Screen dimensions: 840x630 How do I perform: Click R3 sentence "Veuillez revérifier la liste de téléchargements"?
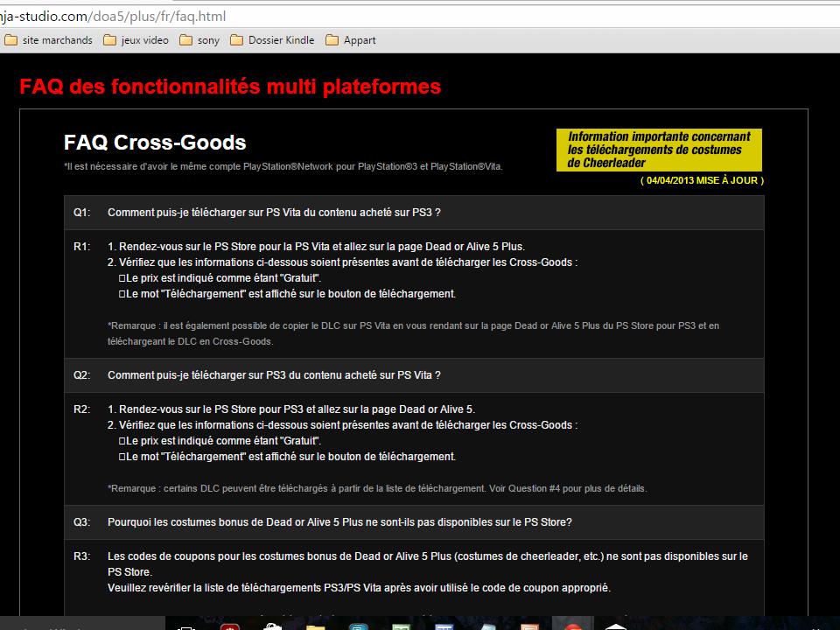tap(359, 588)
